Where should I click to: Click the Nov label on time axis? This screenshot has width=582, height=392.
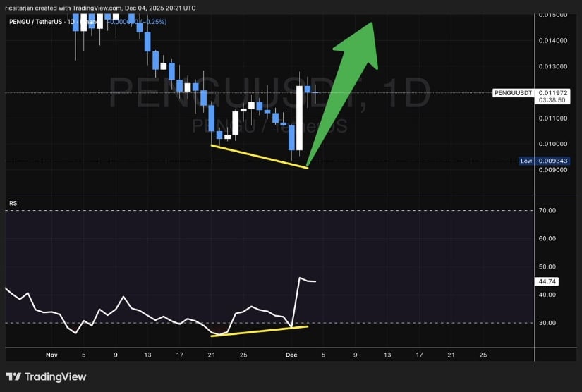point(51,354)
